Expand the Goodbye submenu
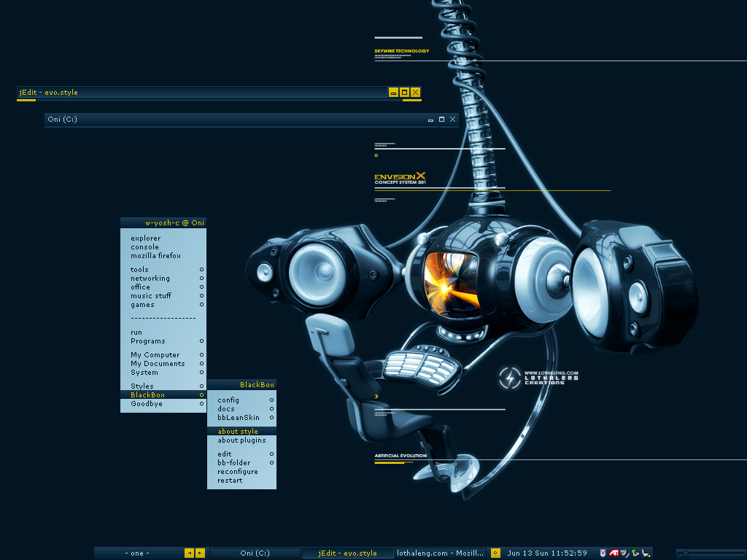This screenshot has width=747, height=560. point(163,403)
